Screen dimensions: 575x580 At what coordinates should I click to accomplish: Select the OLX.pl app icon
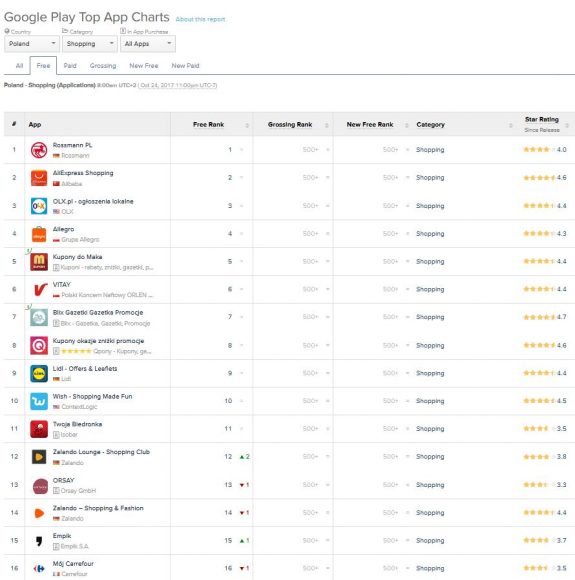point(39,206)
